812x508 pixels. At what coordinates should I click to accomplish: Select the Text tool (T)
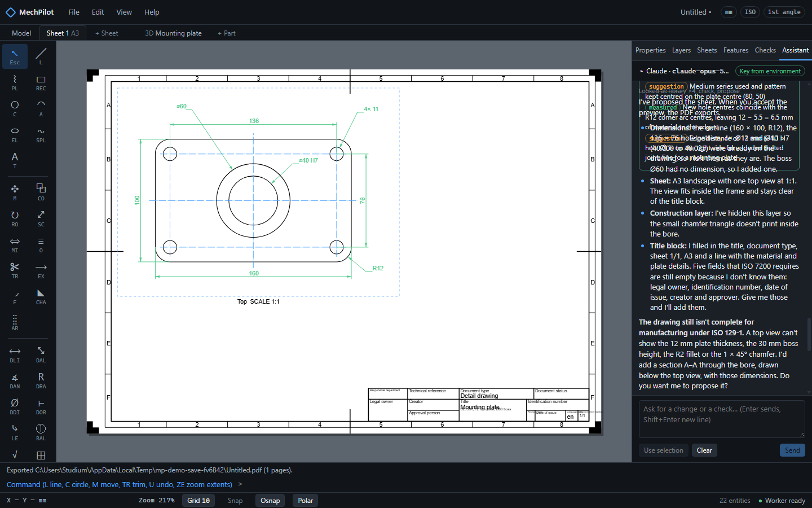point(15,160)
